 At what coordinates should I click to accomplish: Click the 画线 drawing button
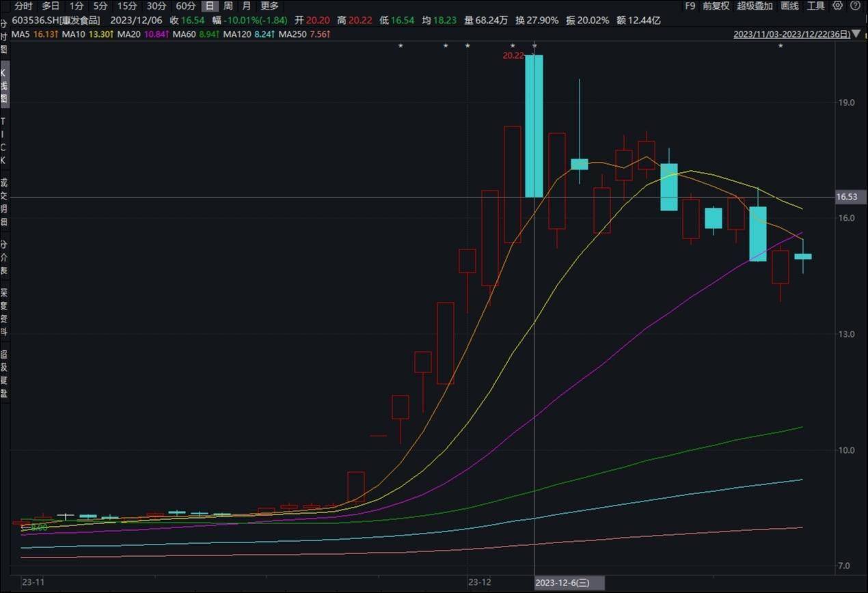[789, 6]
